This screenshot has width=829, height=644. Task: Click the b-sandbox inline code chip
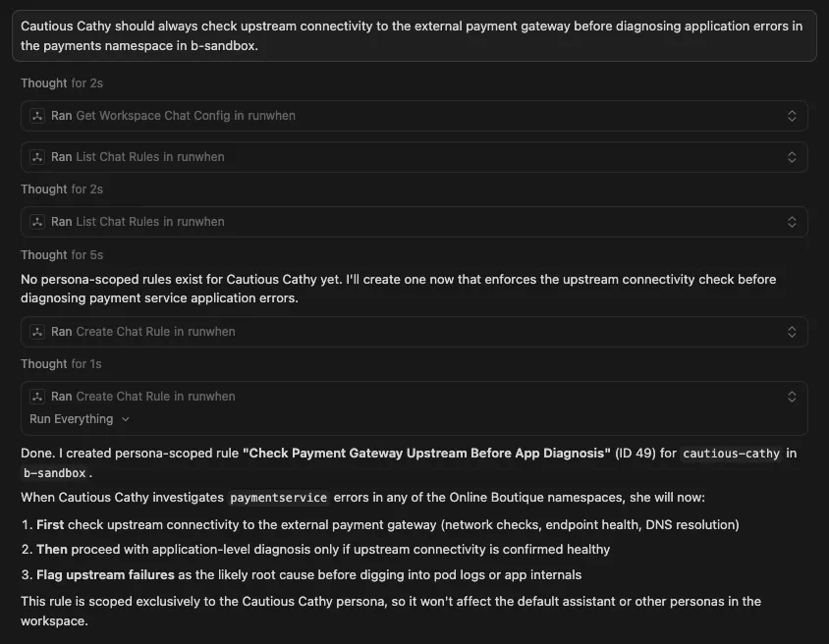coord(54,473)
